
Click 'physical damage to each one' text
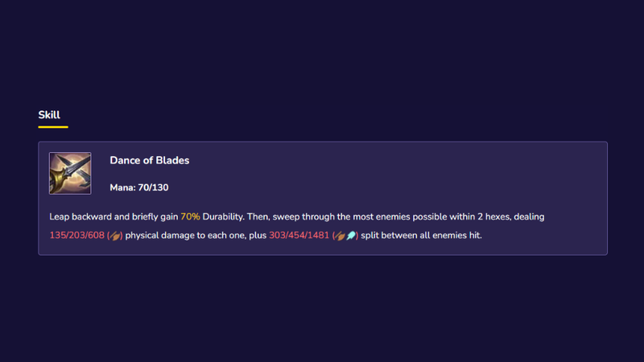point(184,236)
